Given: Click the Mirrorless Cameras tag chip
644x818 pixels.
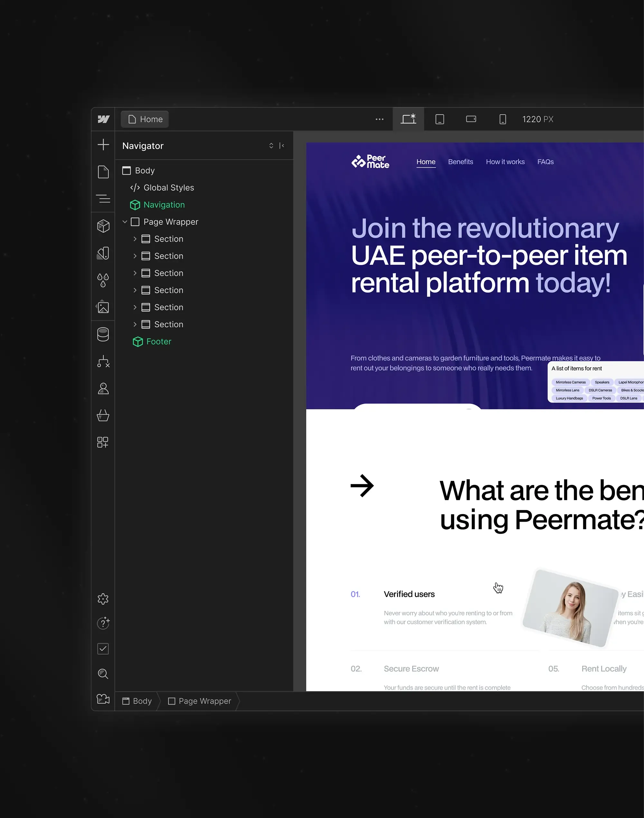Looking at the screenshot, I should pyautogui.click(x=571, y=382).
